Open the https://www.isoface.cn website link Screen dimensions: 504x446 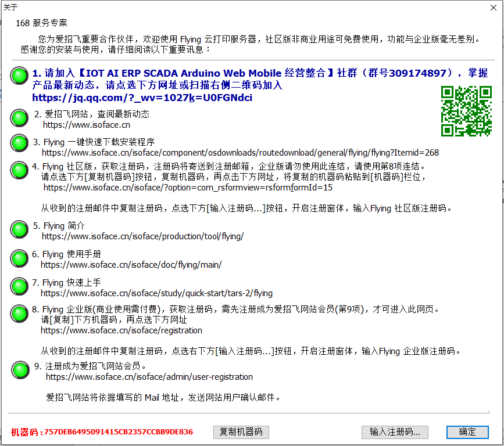87,125
